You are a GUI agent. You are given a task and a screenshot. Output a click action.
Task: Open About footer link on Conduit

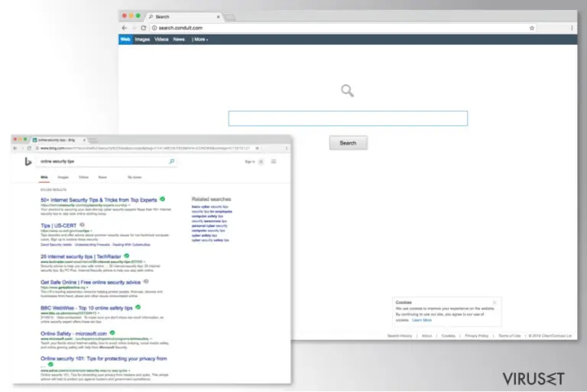click(426, 336)
